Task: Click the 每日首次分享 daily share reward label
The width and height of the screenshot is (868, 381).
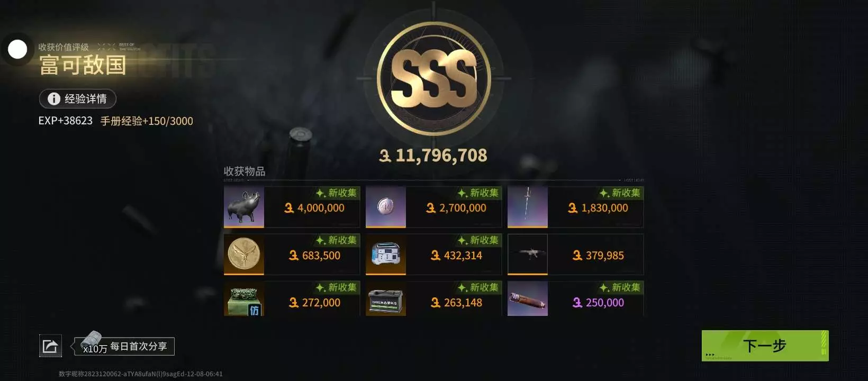Action: coord(139,346)
